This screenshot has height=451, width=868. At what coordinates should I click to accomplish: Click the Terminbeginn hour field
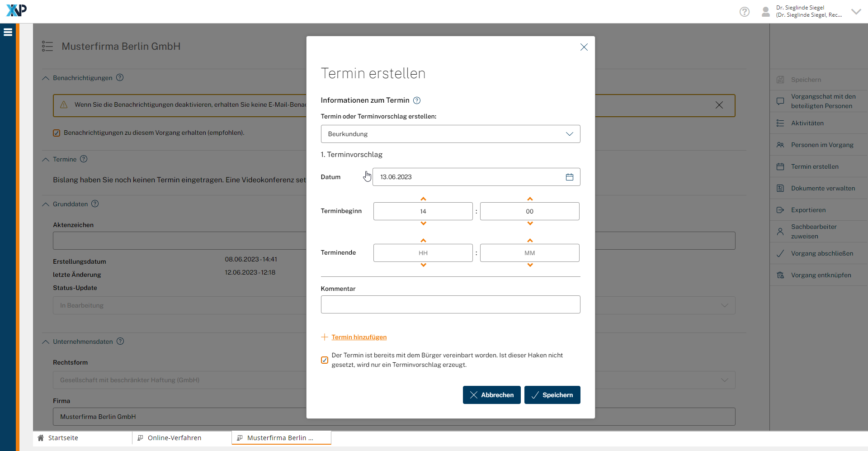[423, 211]
